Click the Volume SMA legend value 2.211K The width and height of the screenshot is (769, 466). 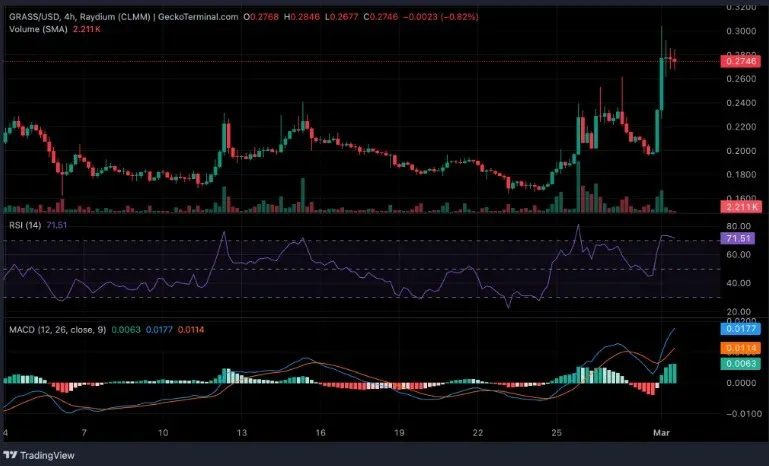(x=87, y=29)
